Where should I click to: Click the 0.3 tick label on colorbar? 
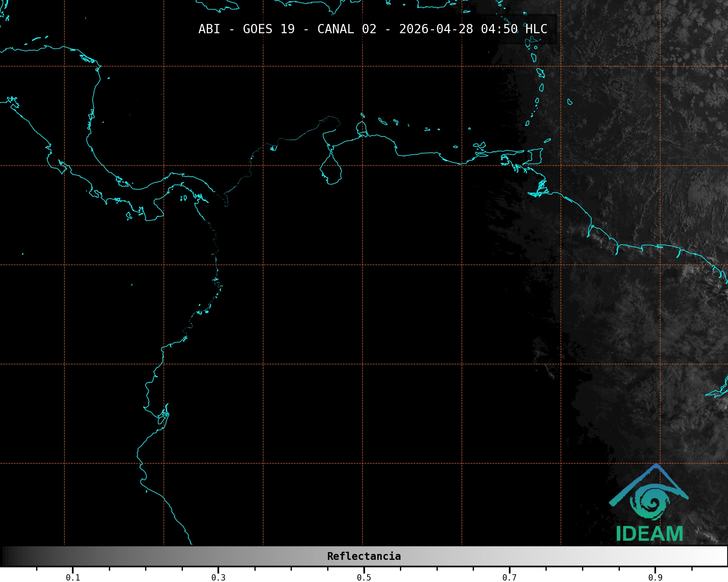(218, 578)
